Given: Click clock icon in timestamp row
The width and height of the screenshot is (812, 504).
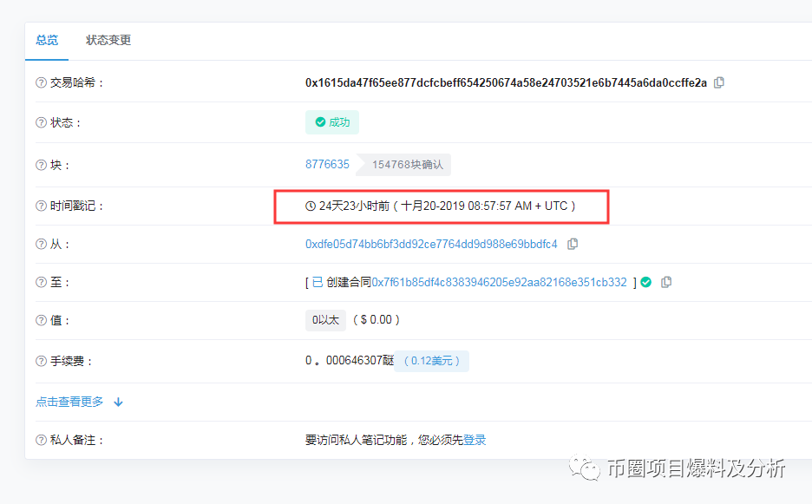Looking at the screenshot, I should click(x=311, y=206).
